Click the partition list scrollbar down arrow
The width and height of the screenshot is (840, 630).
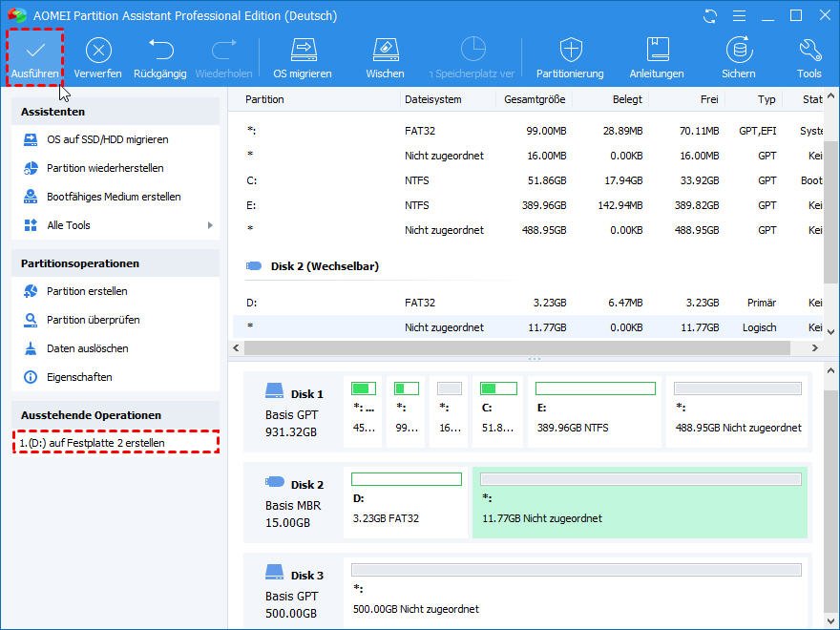pyautogui.click(x=830, y=331)
